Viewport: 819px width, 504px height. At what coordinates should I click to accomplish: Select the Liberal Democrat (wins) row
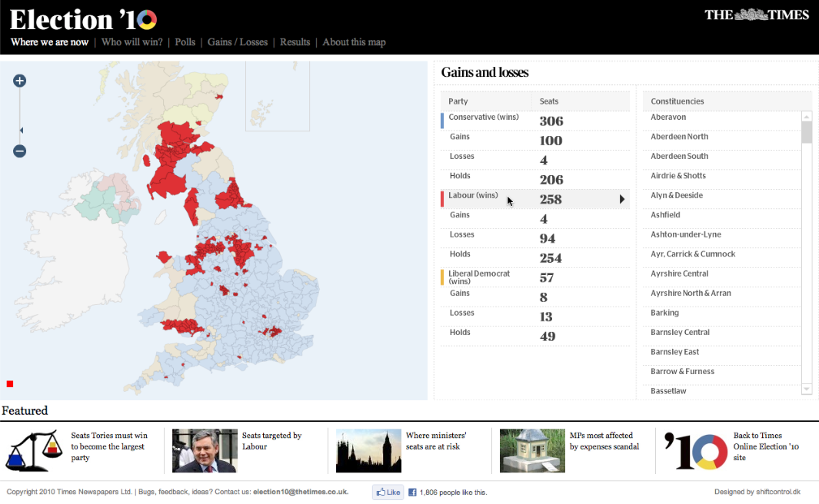[x=535, y=277]
